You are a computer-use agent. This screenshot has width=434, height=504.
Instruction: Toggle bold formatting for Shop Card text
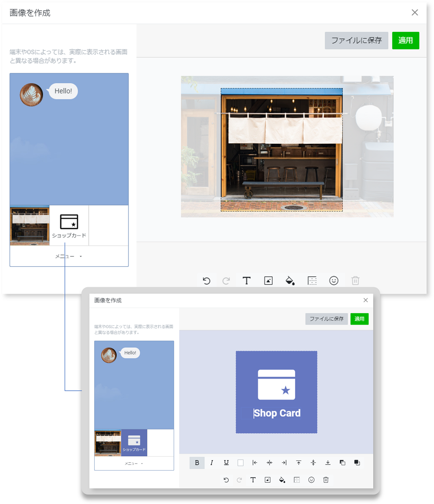pos(197,463)
